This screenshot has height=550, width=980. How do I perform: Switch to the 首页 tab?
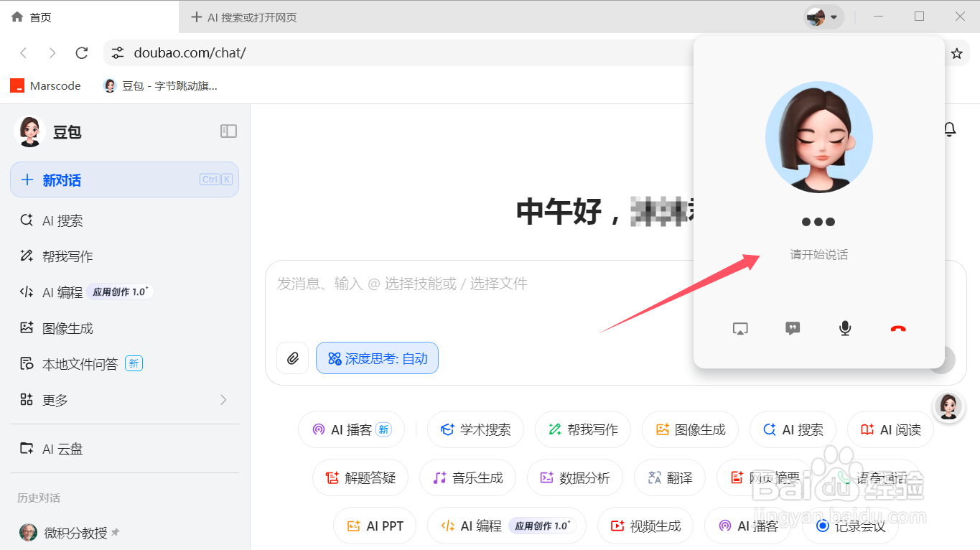click(x=90, y=17)
